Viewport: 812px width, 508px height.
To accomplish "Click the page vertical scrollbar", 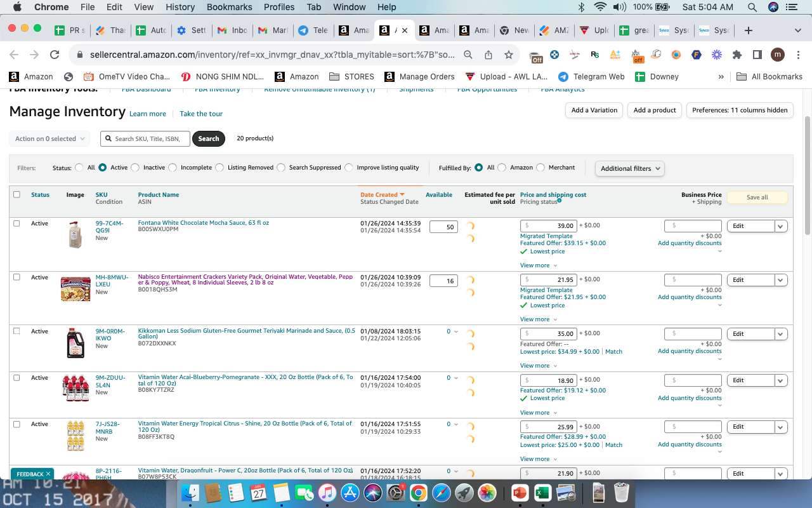I will (807, 175).
